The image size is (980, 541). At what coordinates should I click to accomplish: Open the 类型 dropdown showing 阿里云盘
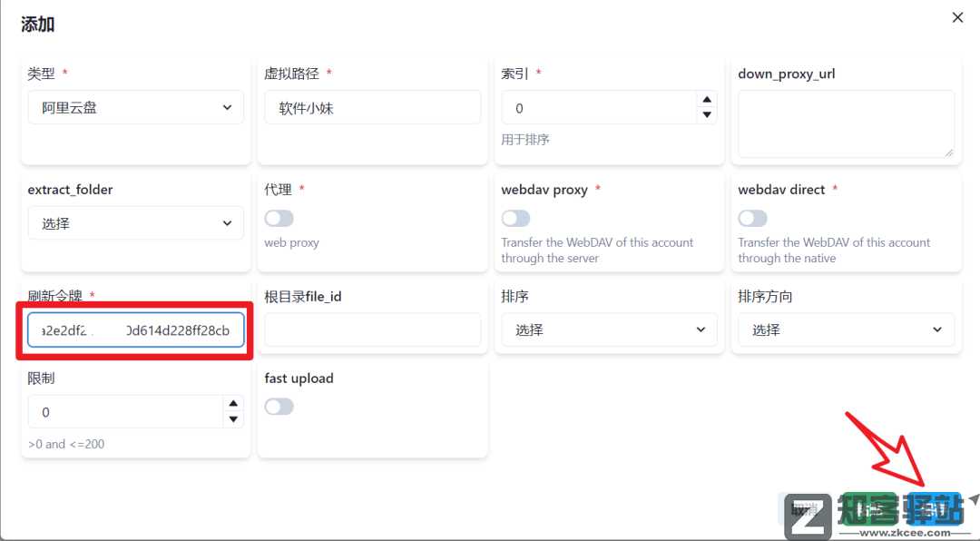135,107
